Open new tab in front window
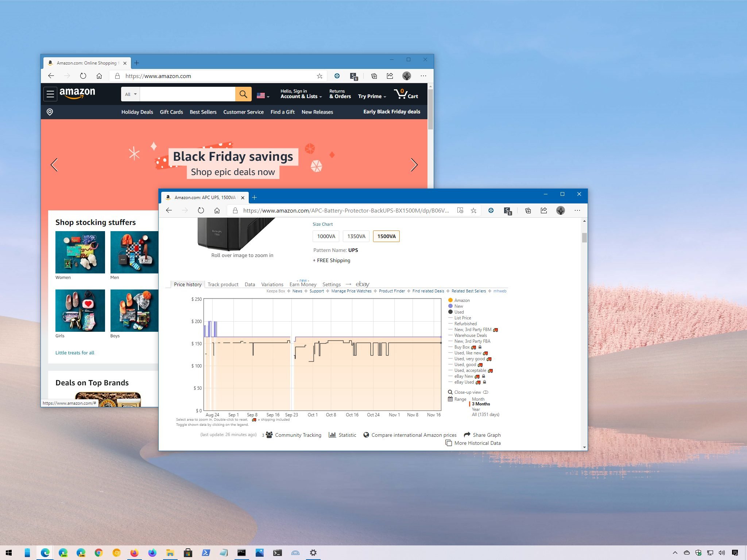The height and width of the screenshot is (560, 747). pyautogui.click(x=255, y=197)
